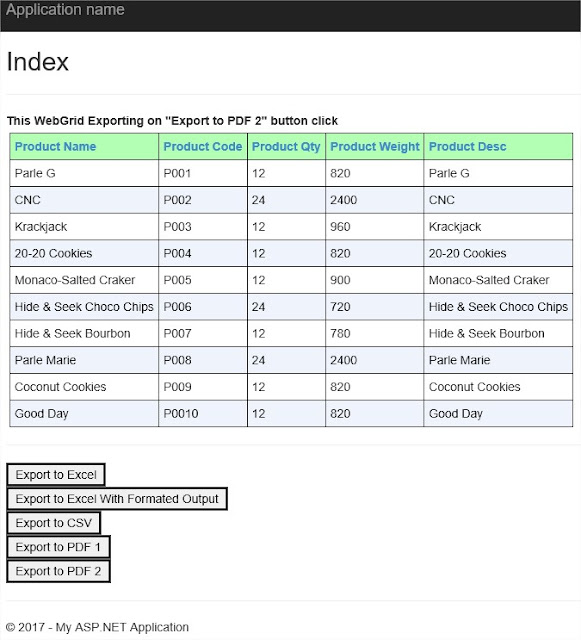Select the P0010 product code cell

tap(203, 413)
